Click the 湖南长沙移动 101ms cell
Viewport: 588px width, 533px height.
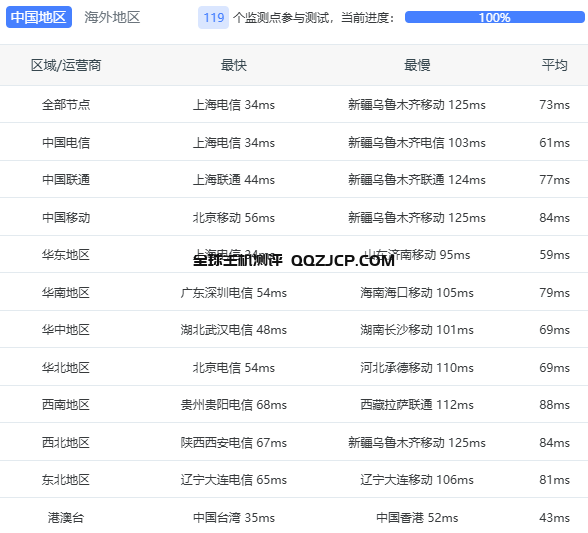point(417,330)
